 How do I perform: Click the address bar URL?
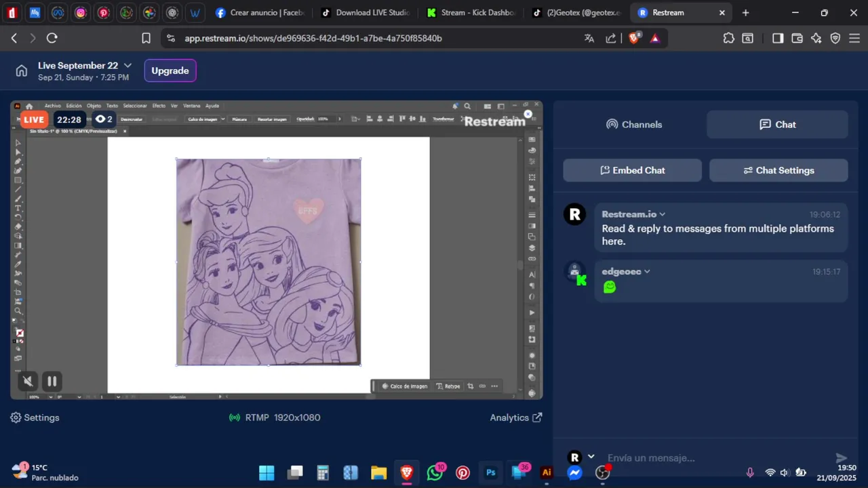pyautogui.click(x=313, y=39)
